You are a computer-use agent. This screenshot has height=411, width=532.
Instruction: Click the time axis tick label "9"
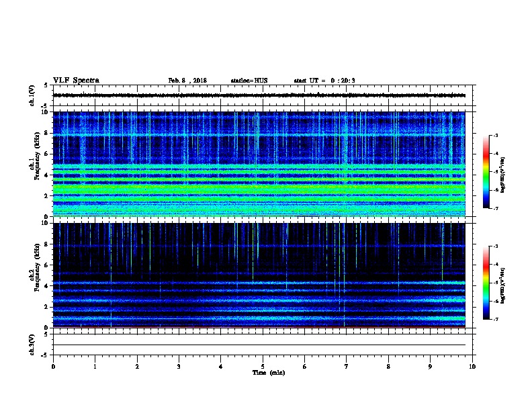click(430, 367)
